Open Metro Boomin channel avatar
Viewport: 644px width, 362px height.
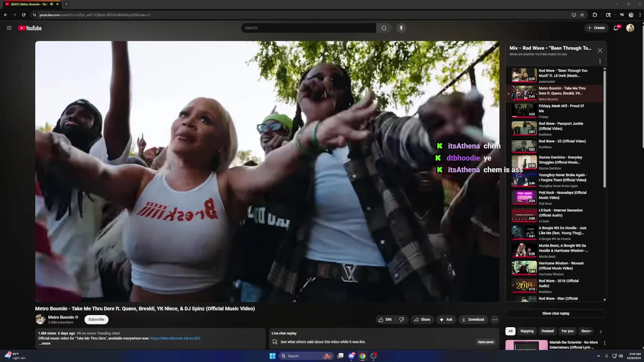40,319
